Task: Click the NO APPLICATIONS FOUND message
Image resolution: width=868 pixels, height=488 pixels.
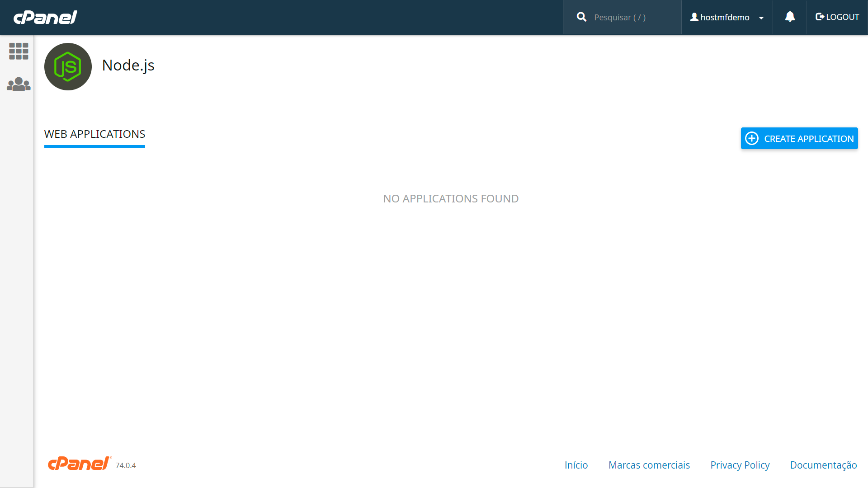Action: (451, 198)
